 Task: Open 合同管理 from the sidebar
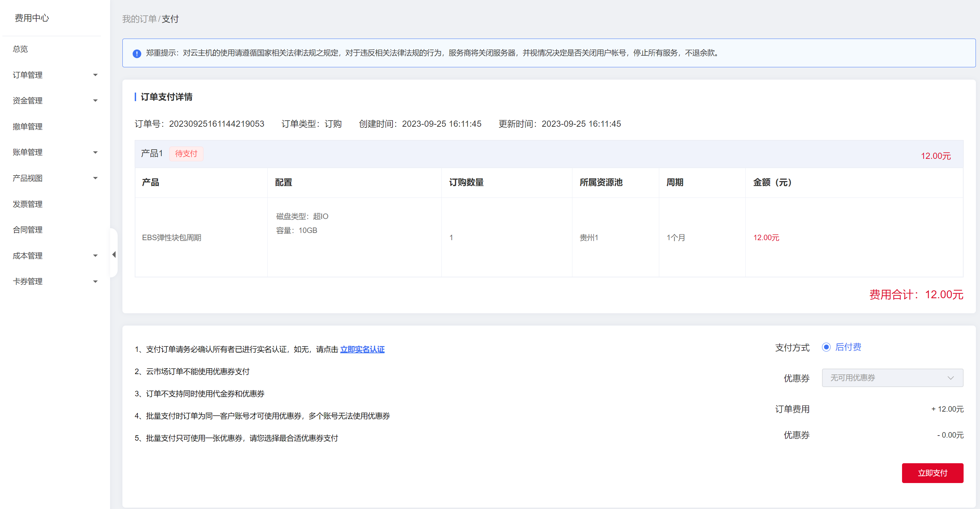(x=27, y=230)
